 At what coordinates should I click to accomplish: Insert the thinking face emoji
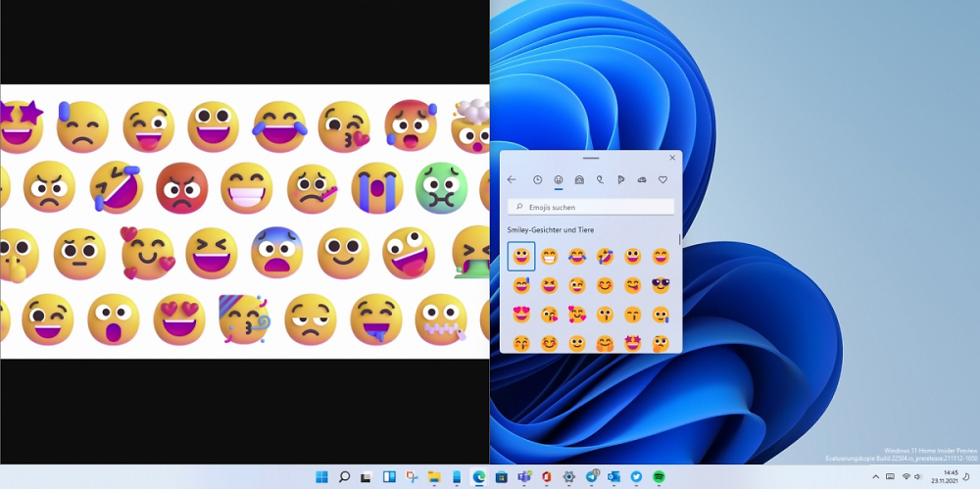(661, 343)
